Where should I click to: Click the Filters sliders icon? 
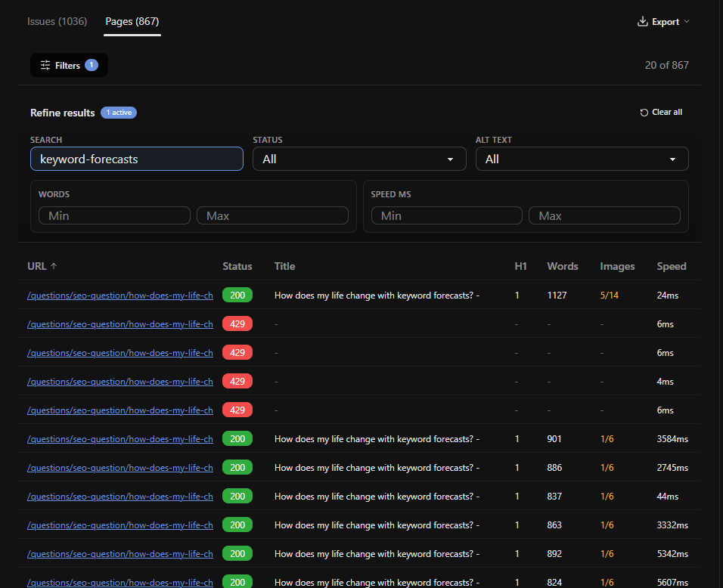pos(45,66)
